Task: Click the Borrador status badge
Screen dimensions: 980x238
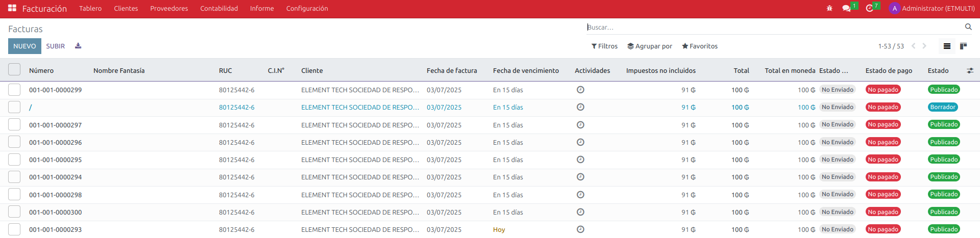Action: coord(943,107)
